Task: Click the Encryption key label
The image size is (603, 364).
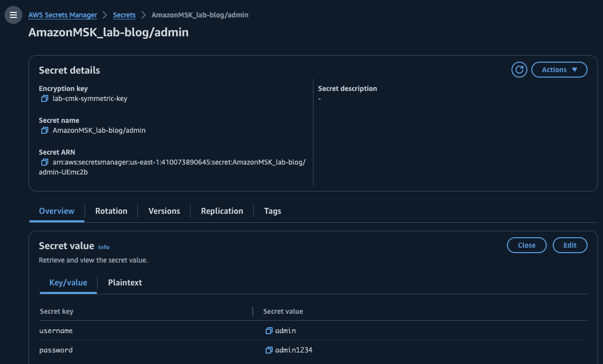Action: 63,89
